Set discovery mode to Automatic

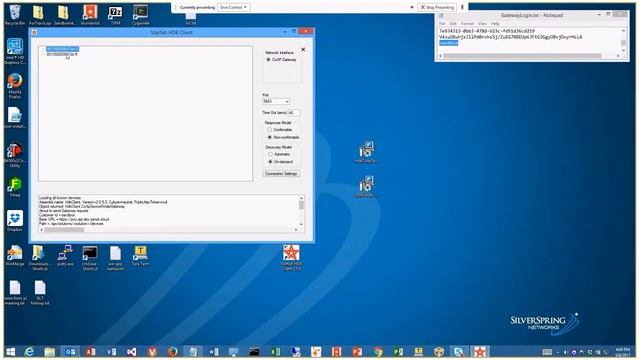point(270,154)
